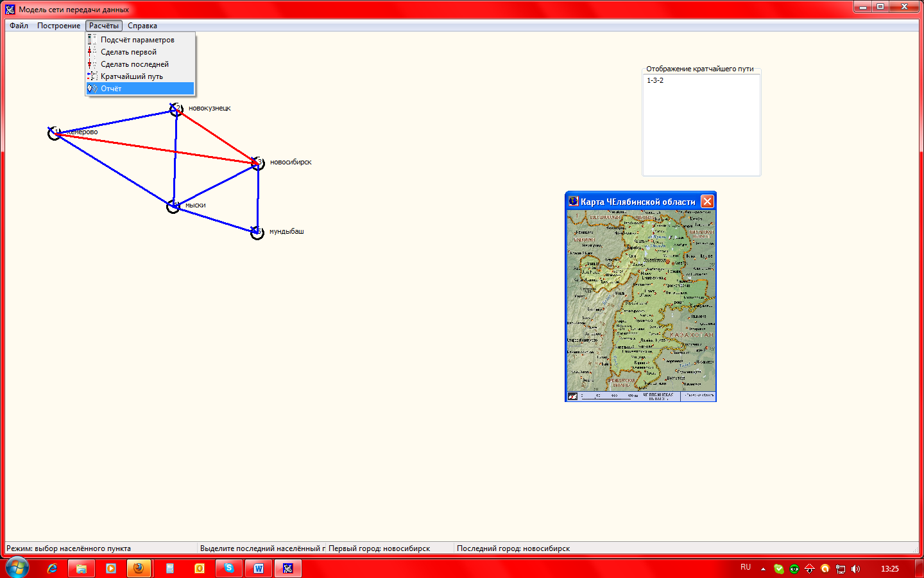
Task: Select the Кемерово node marker
Action: coord(55,133)
